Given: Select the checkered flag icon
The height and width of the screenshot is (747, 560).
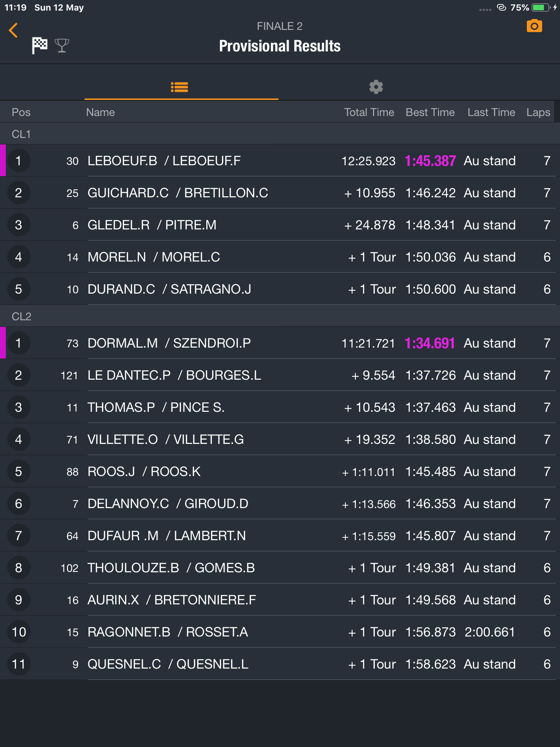Looking at the screenshot, I should point(40,46).
